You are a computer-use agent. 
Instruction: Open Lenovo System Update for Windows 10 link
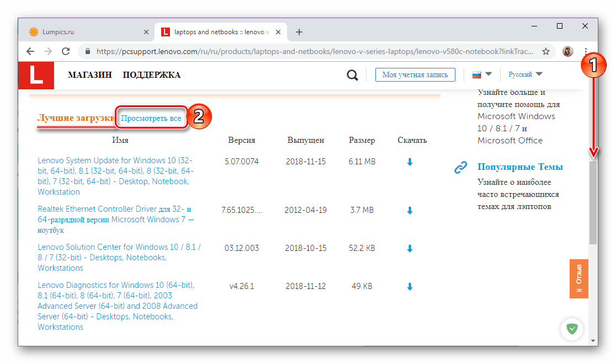pos(115,176)
